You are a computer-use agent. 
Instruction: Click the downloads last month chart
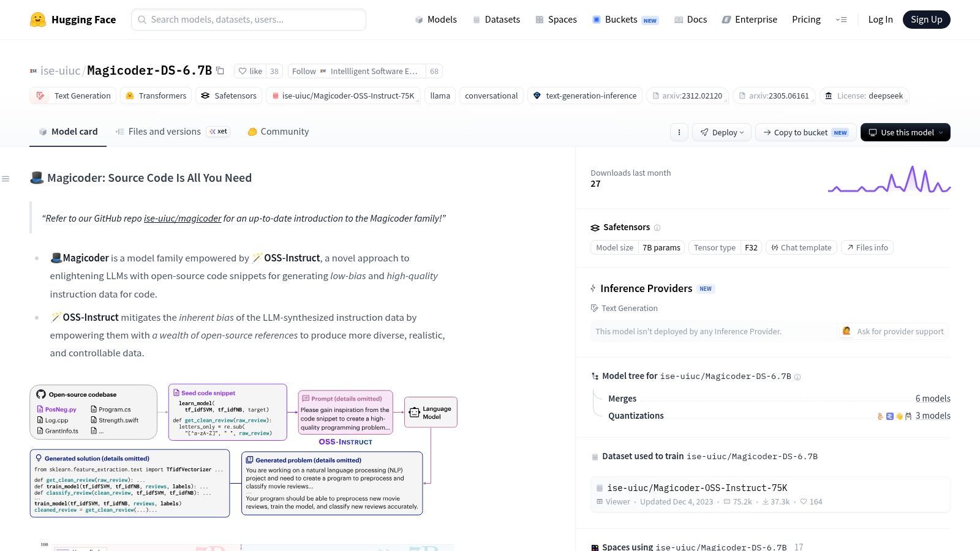coord(889,179)
